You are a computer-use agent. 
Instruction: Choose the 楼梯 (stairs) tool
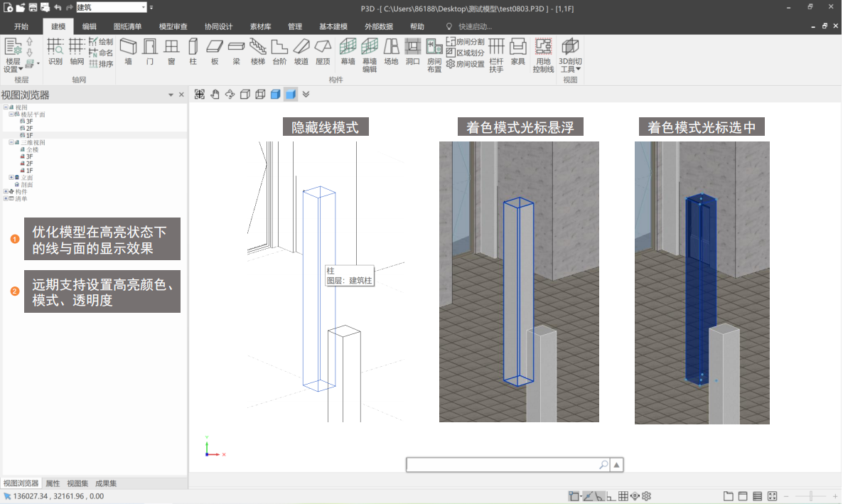257,52
